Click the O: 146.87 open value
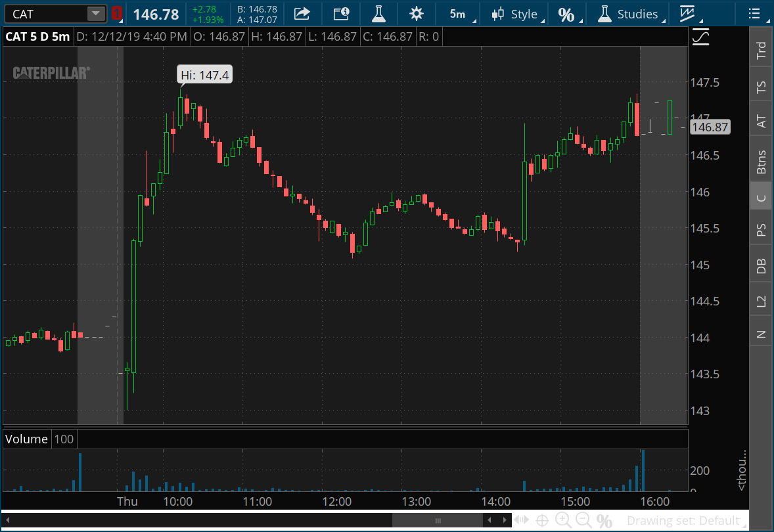 [219, 37]
